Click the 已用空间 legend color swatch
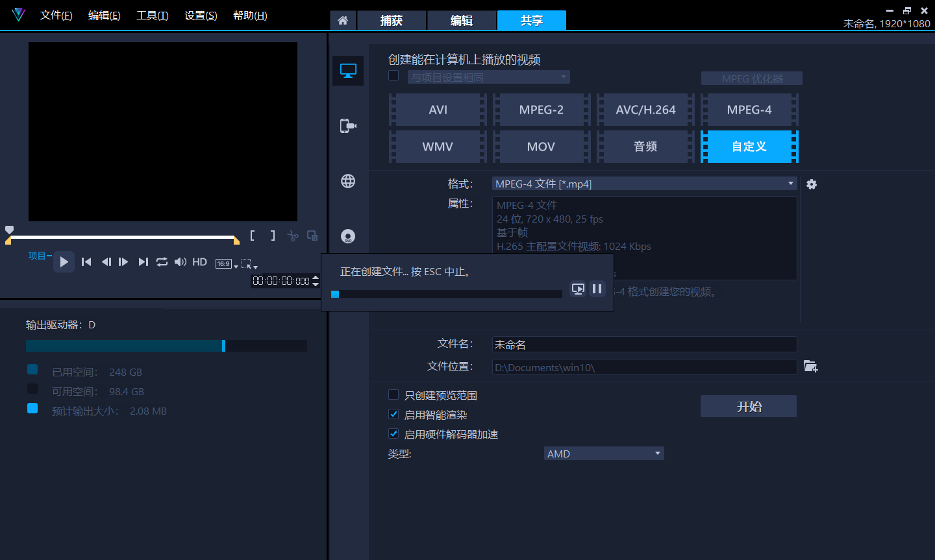 tap(32, 369)
